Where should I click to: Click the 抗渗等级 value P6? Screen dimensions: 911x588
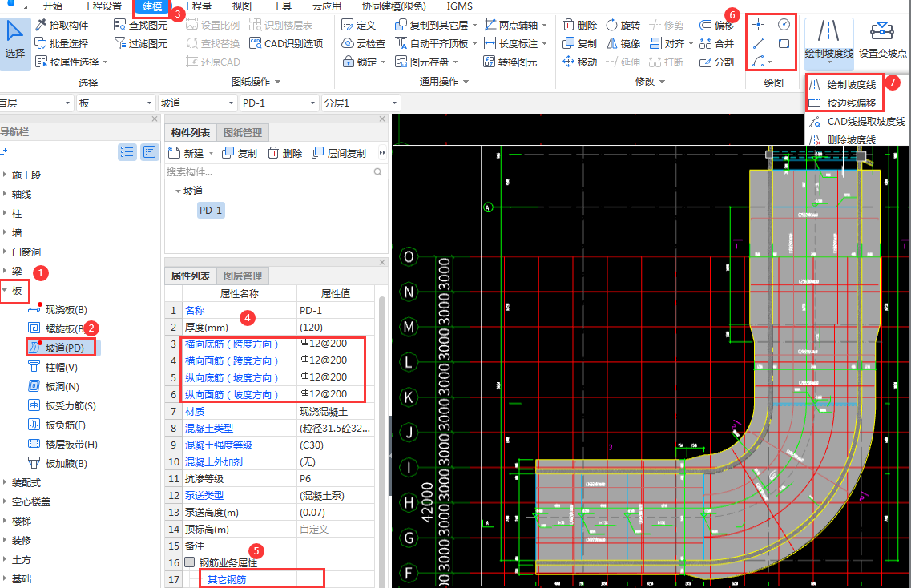335,479
